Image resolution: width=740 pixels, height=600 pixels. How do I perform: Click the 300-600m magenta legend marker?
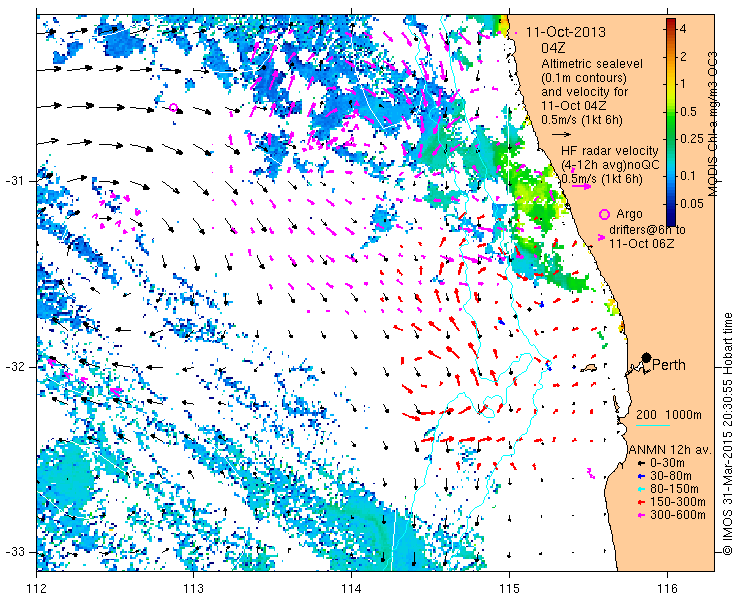point(640,515)
